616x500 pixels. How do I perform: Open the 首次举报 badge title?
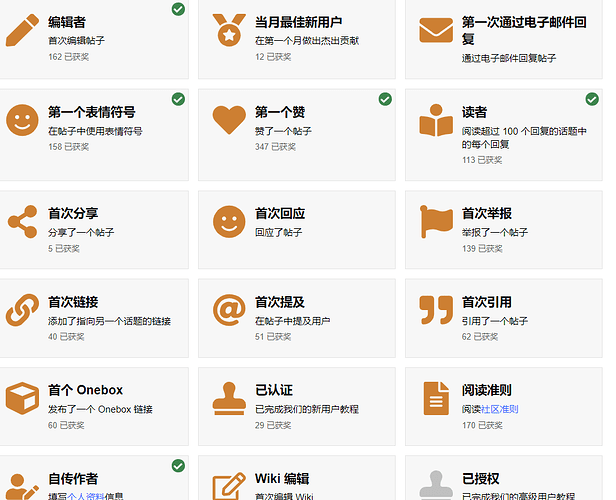(x=487, y=213)
